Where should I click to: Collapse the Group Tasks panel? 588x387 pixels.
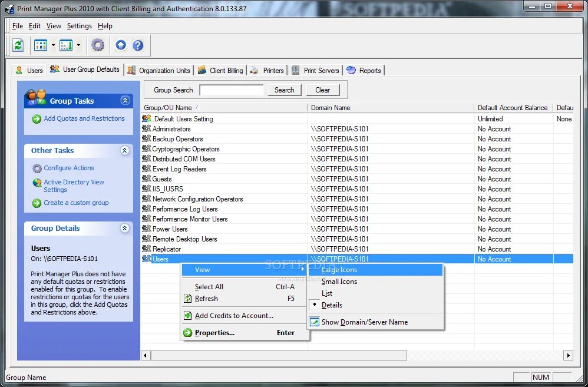tap(125, 101)
